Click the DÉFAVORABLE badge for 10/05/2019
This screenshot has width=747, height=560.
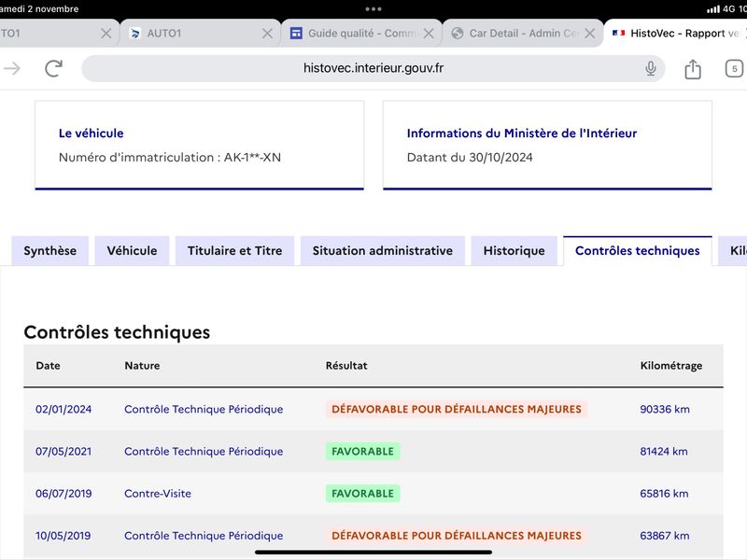[x=457, y=536]
